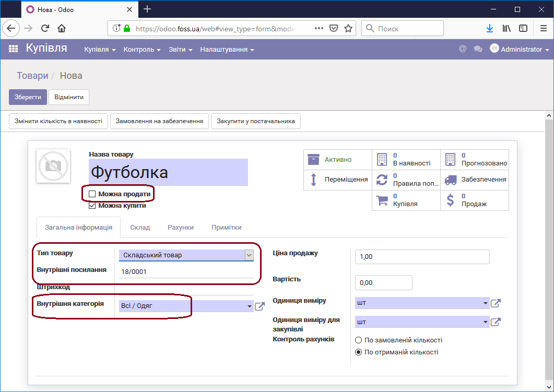The height and width of the screenshot is (392, 554).
Task: Click Змінити кількість в наявності button
Action: coord(58,121)
